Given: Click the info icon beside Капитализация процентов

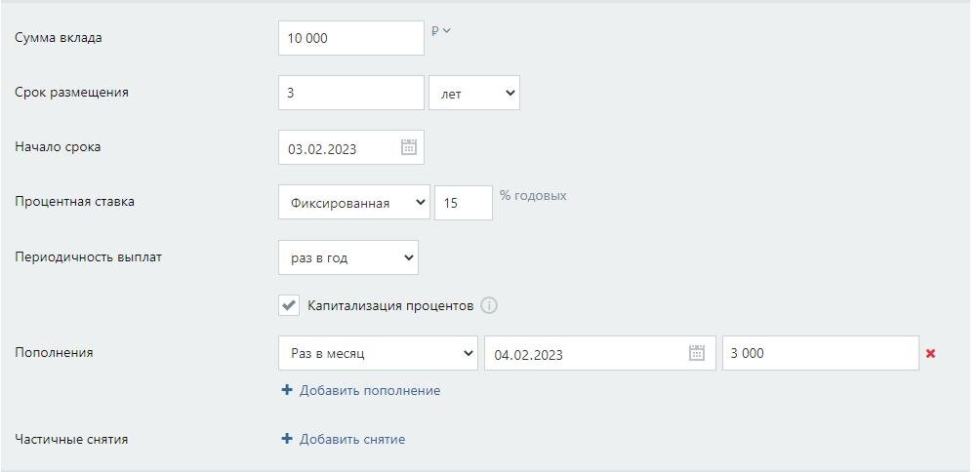Looking at the screenshot, I should click(489, 306).
